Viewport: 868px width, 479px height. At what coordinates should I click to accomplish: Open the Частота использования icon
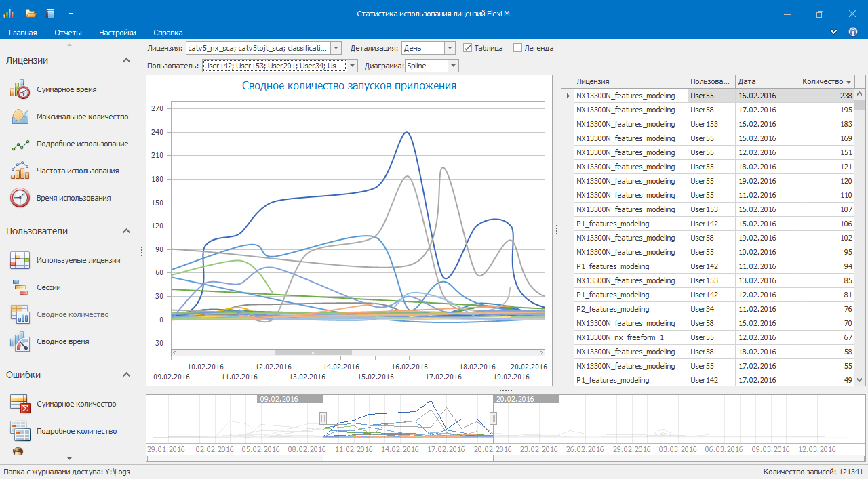[20, 171]
